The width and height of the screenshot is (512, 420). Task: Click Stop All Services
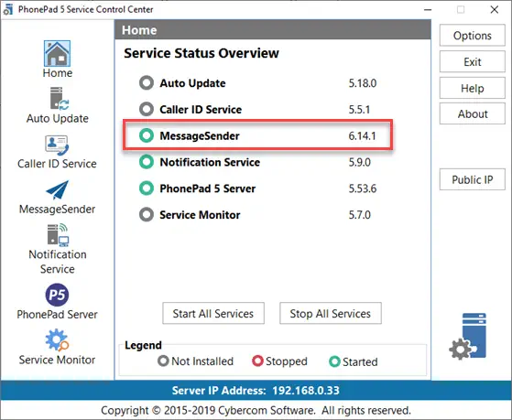click(x=331, y=313)
